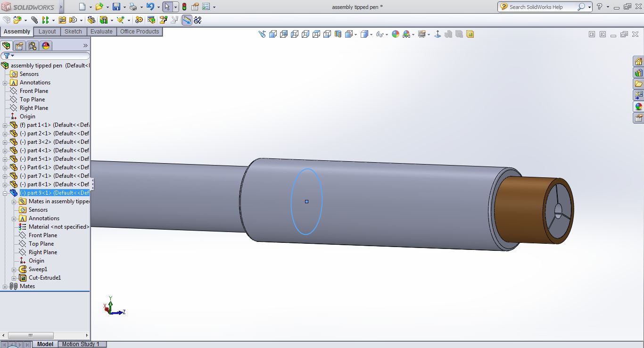644x348 pixels.
Task: Add a Mate with the paperclip icon
Action: [x=34, y=20]
